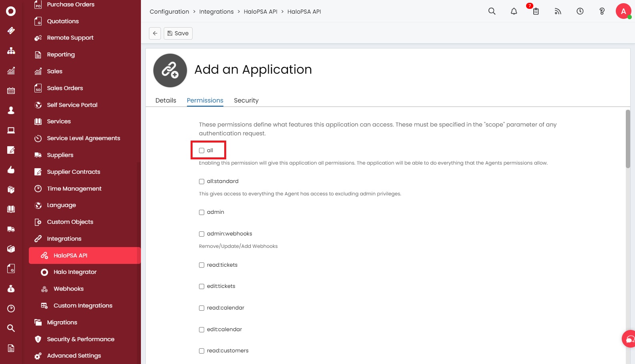
Task: Switch to the Security tab
Action: pos(246,101)
